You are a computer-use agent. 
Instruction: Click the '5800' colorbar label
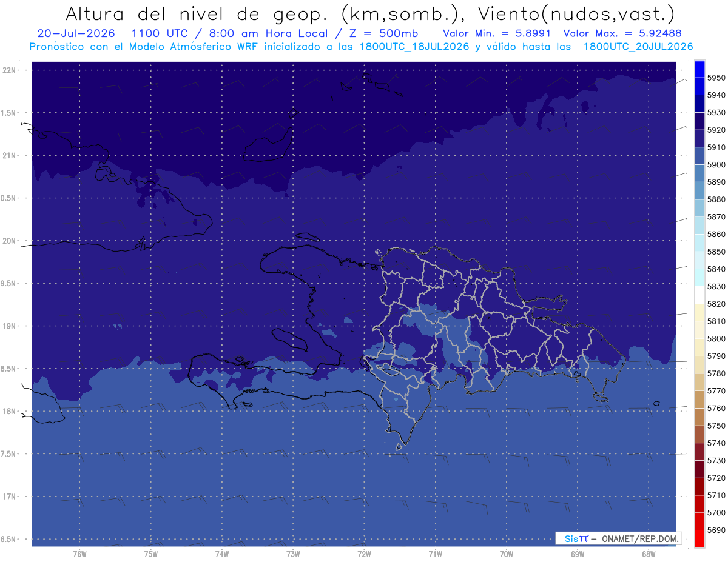[716, 339]
